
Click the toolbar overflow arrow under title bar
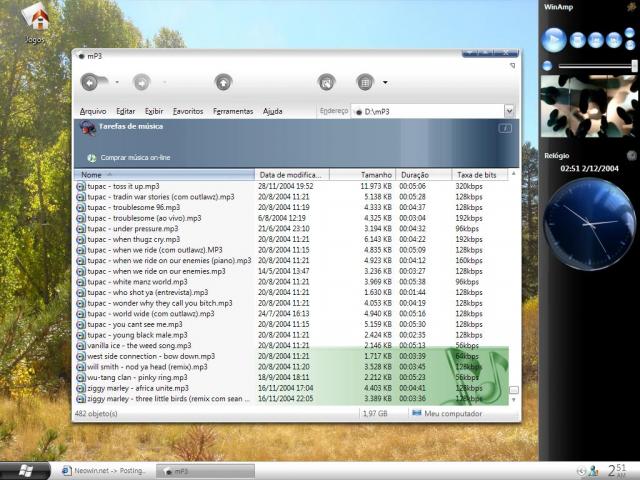coord(513,65)
